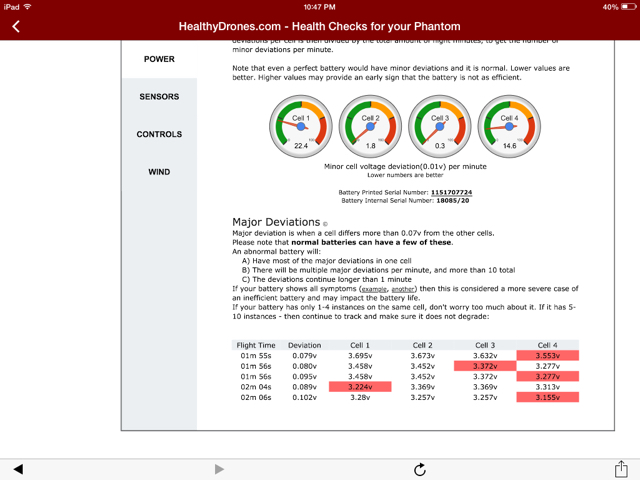The height and width of the screenshot is (480, 640).
Task: Click the Cell 2 gauge showing 1.8
Action: click(370, 127)
